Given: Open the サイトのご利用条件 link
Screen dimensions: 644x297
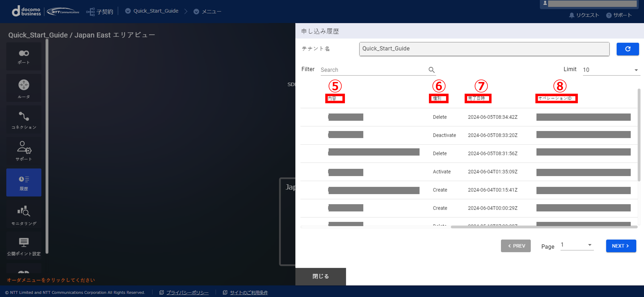Looking at the screenshot, I should click(x=249, y=292).
